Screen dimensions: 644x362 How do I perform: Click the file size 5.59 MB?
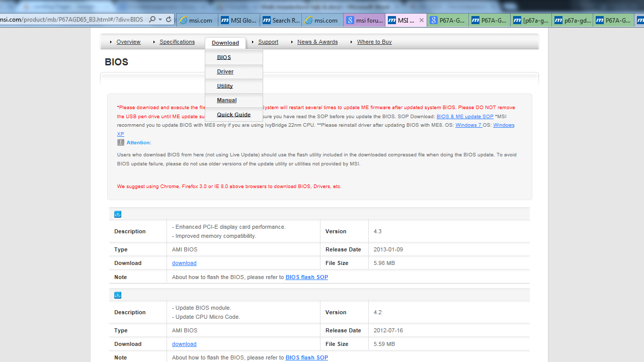[384, 344]
